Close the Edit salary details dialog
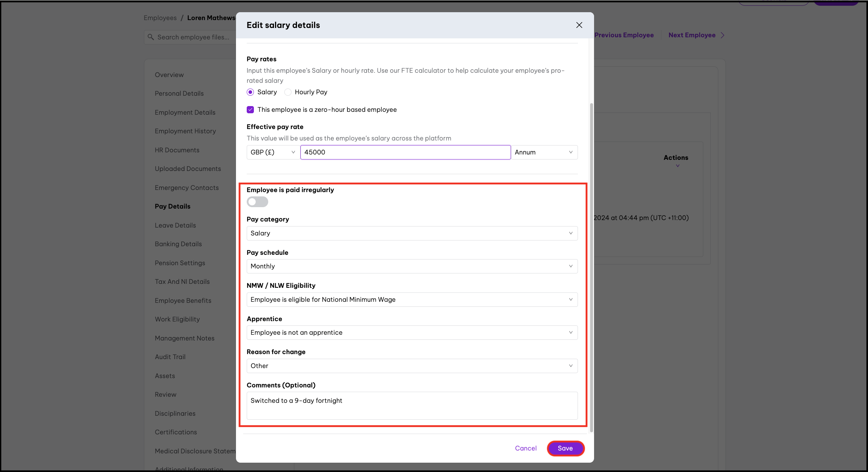Image resolution: width=868 pixels, height=472 pixels. [579, 25]
